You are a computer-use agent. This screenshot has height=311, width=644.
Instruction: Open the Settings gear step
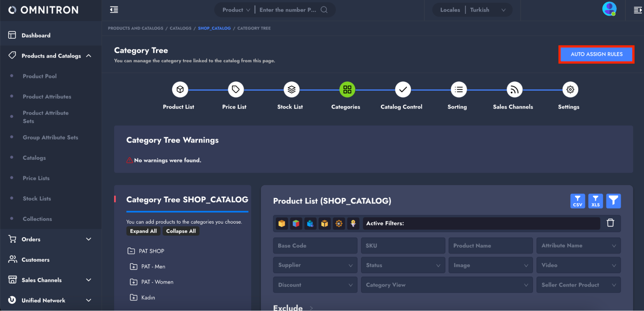570,90
